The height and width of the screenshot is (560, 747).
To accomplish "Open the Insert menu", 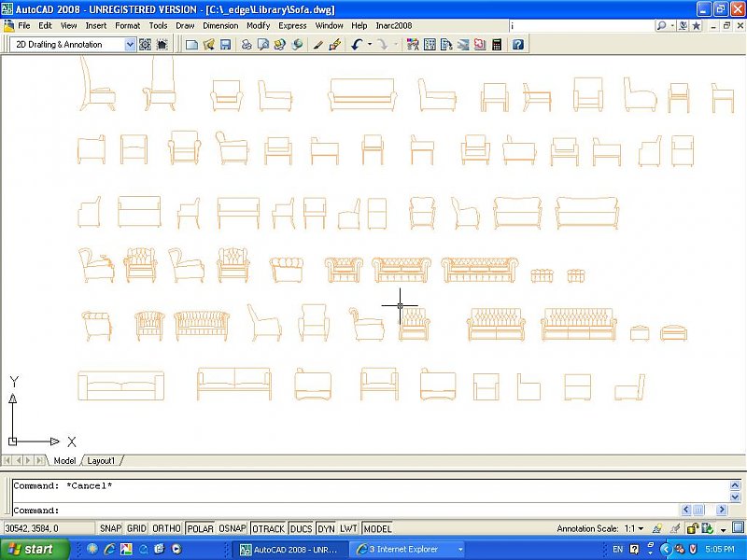I will click(96, 26).
